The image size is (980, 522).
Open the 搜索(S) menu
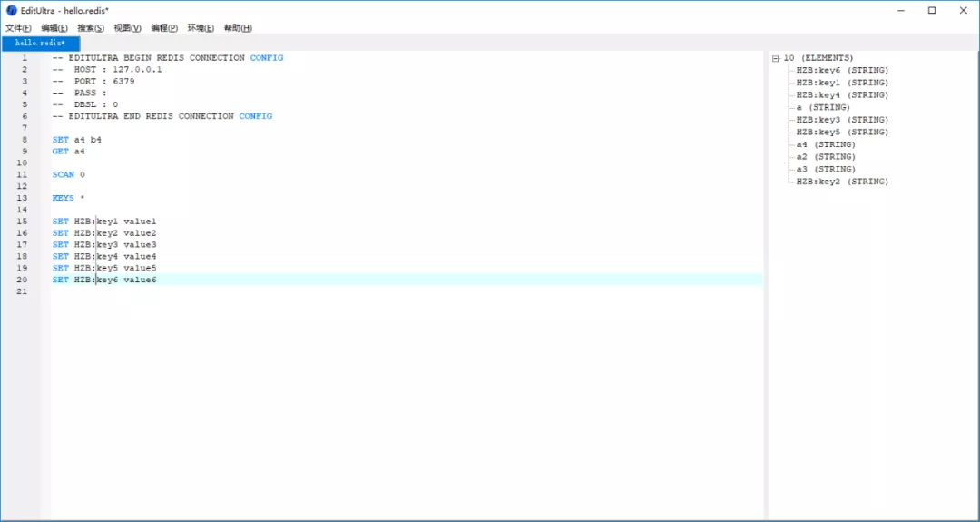tap(91, 28)
